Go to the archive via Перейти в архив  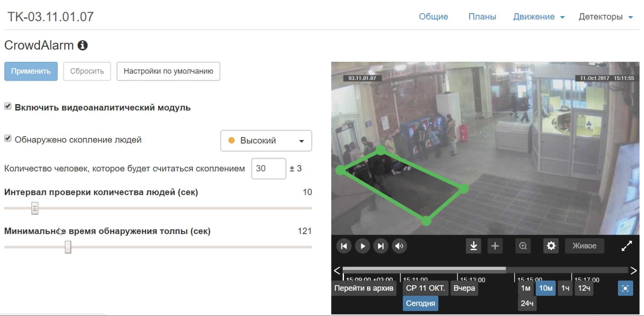tap(364, 288)
